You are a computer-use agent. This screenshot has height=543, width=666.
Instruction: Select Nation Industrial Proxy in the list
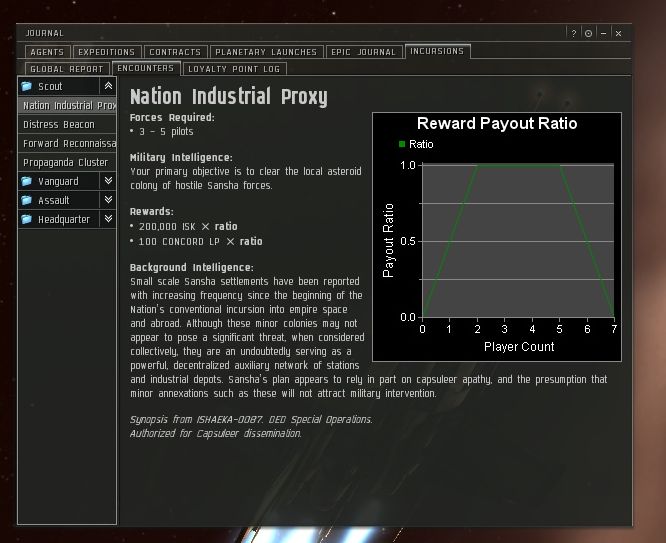pos(67,105)
